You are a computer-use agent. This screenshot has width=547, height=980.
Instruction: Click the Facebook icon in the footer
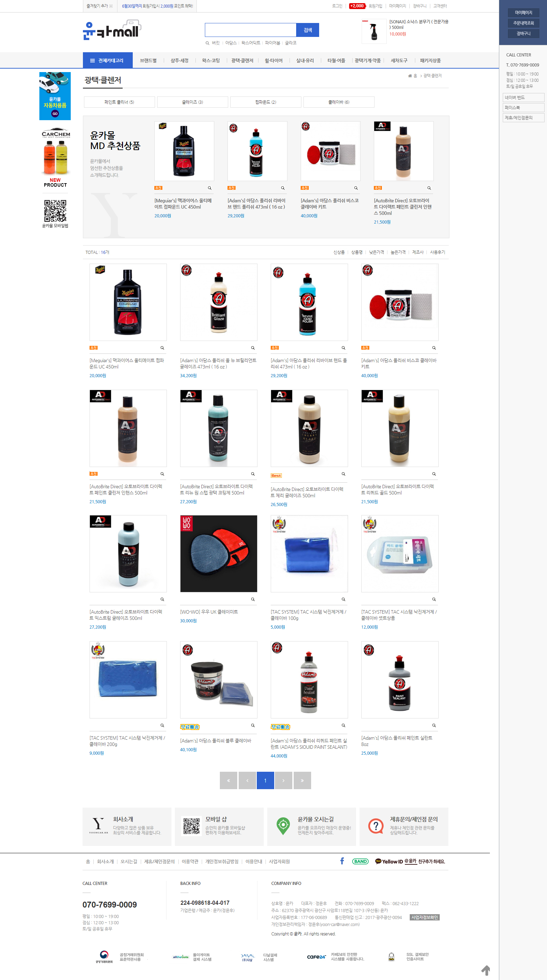[342, 861]
